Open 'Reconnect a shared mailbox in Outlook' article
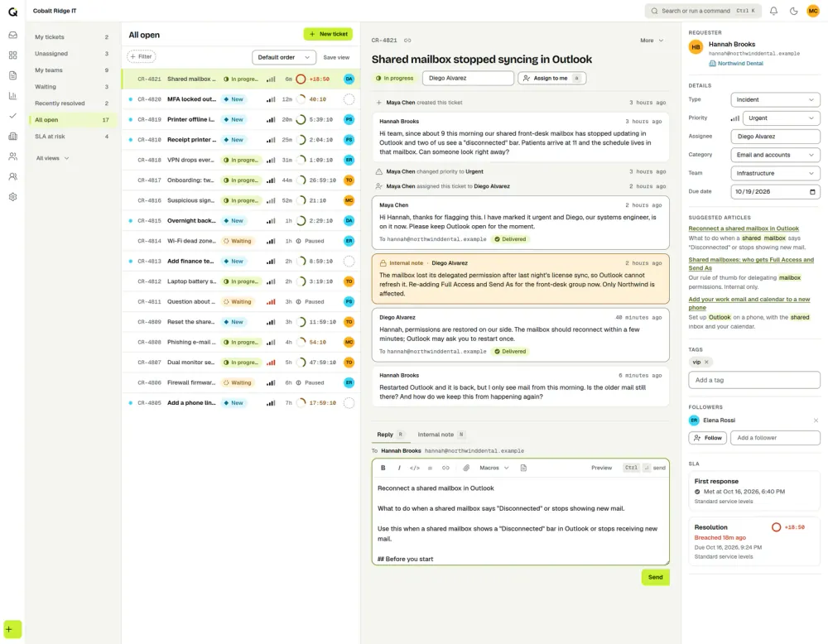This screenshot has width=828, height=644. pyautogui.click(x=744, y=228)
